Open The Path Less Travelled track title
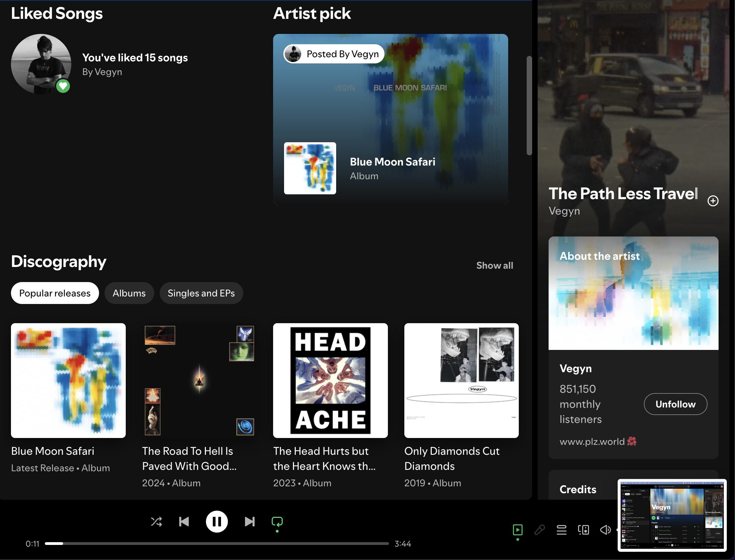This screenshot has height=560, width=735. click(623, 194)
